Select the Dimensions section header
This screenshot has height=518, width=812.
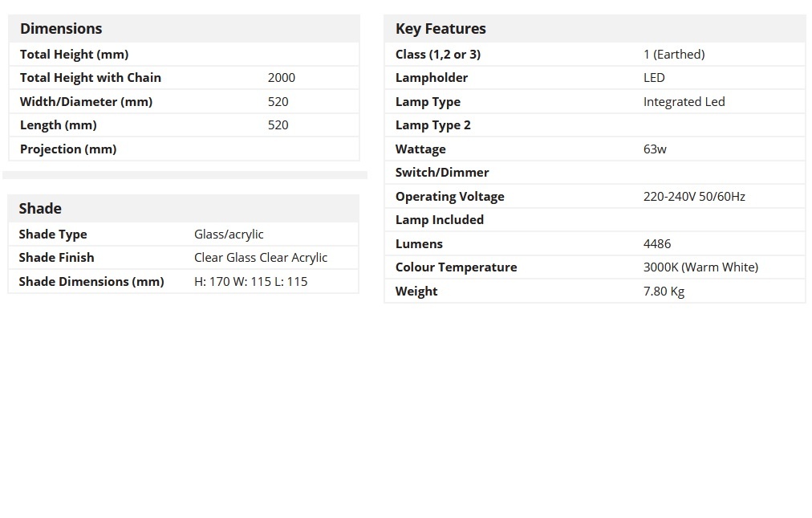pyautogui.click(x=61, y=29)
